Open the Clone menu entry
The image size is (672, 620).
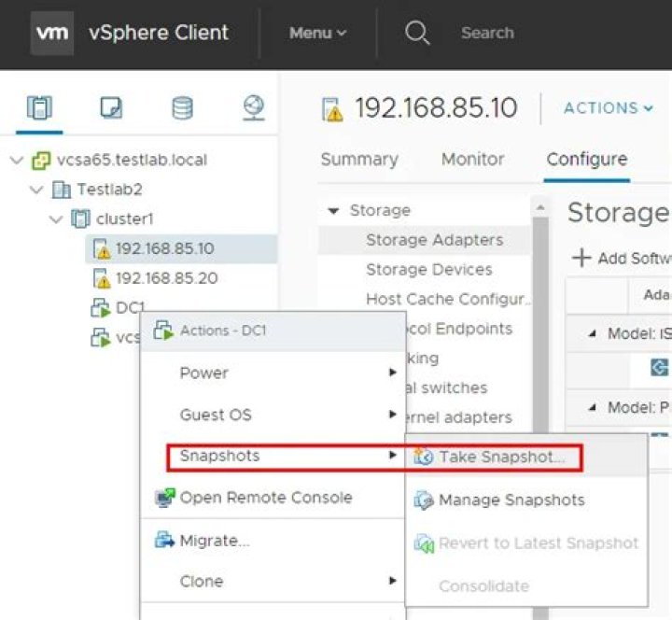pyautogui.click(x=273, y=581)
